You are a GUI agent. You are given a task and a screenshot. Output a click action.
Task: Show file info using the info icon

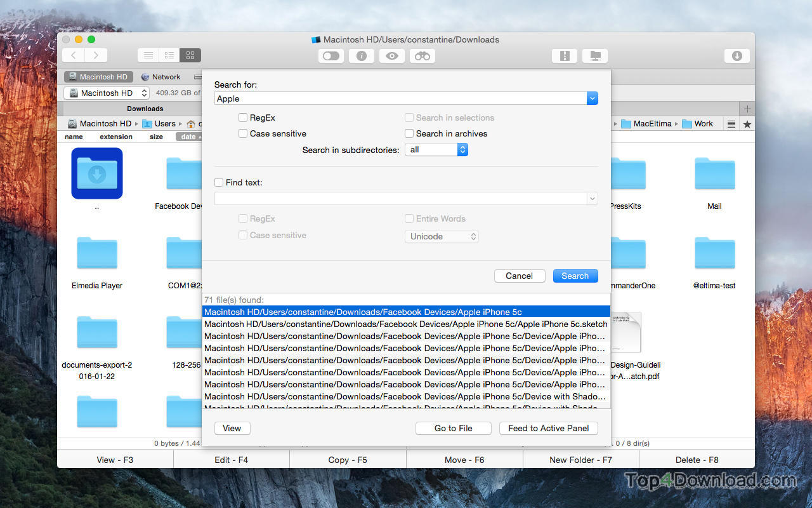pos(361,56)
